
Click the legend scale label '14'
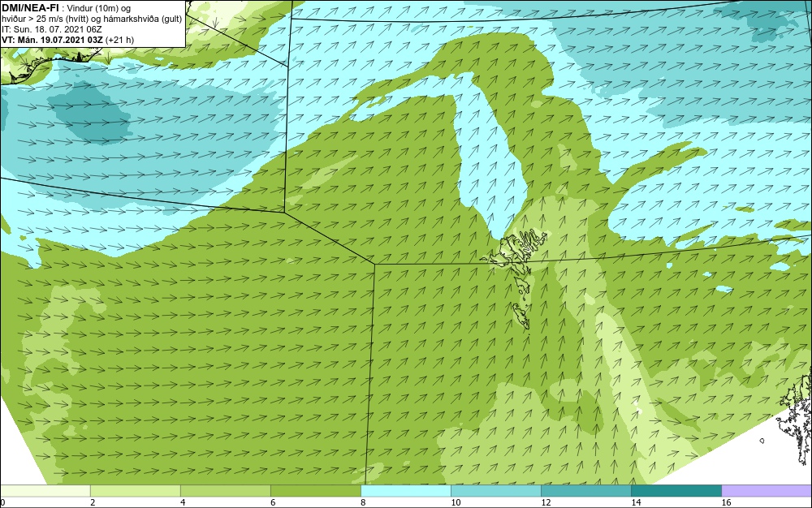(636, 502)
